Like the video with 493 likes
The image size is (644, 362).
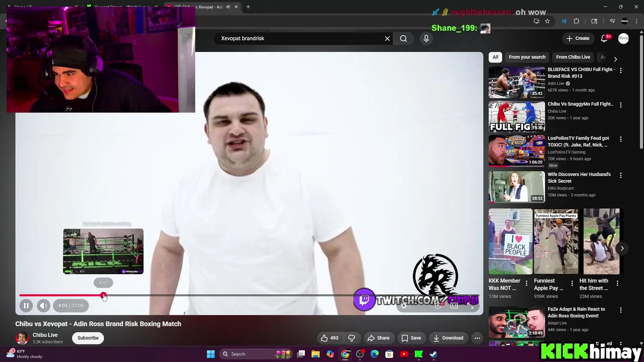coord(330,338)
